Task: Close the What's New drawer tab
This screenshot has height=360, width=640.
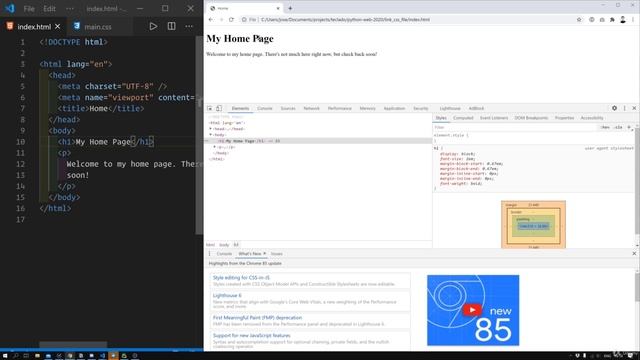Action: point(264,254)
